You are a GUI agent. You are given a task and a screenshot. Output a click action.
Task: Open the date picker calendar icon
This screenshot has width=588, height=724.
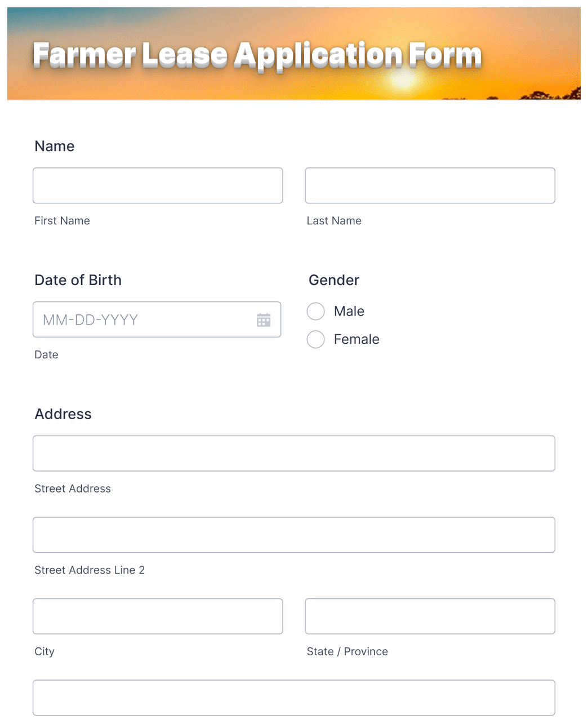click(264, 319)
